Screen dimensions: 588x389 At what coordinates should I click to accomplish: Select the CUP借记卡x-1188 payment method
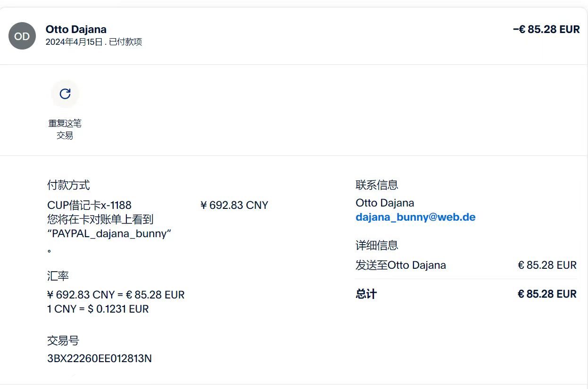point(89,205)
